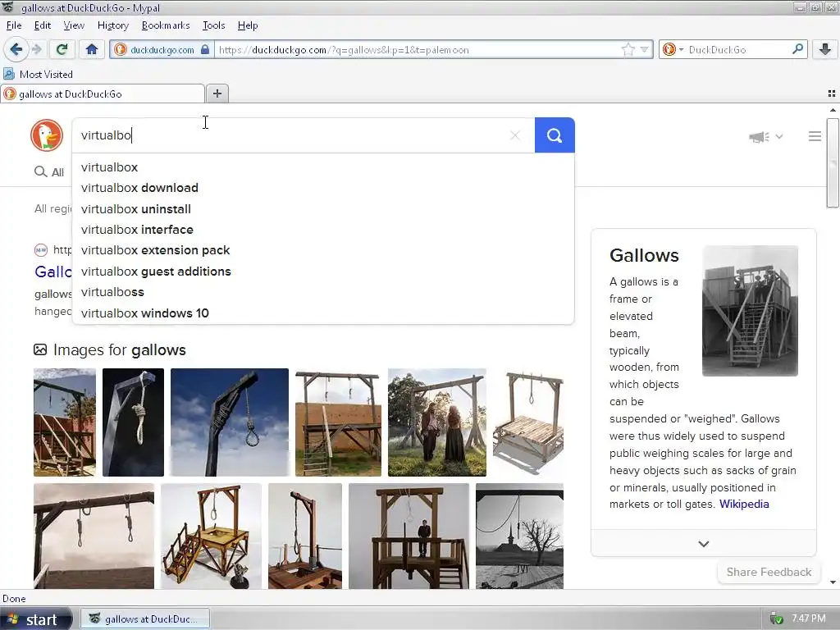Open the noose close-up thumbnail
Image resolution: width=840 pixels, height=630 pixels.
pyautogui.click(x=133, y=422)
